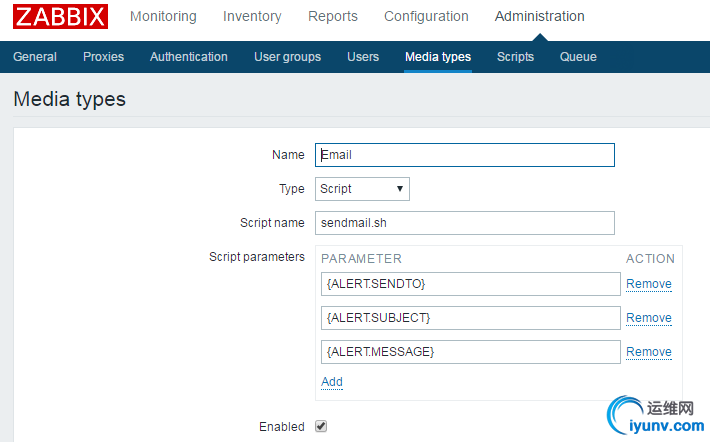Viewport: 710px width, 442px height.
Task: Open the Configuration menu
Action: coord(426,17)
